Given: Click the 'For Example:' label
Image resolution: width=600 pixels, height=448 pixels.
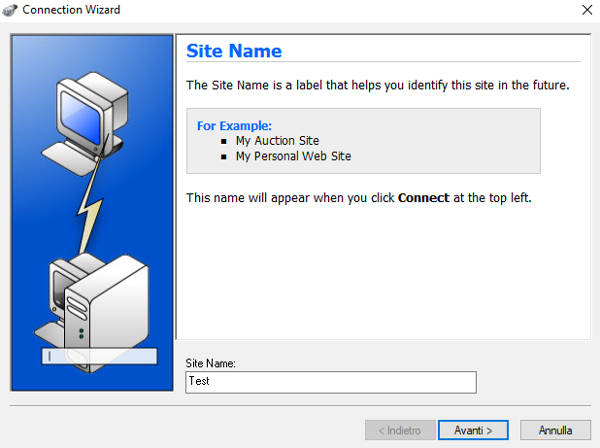Looking at the screenshot, I should click(x=234, y=126).
